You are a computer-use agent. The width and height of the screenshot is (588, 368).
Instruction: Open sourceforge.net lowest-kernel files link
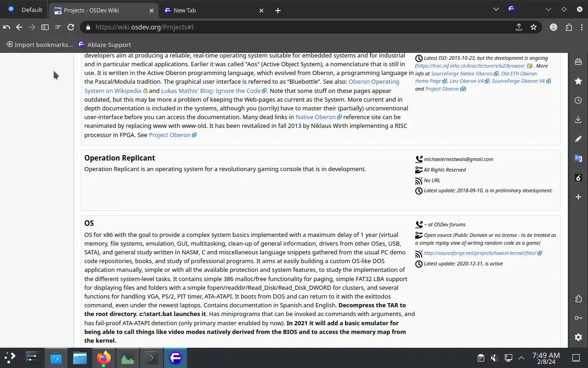point(480,253)
